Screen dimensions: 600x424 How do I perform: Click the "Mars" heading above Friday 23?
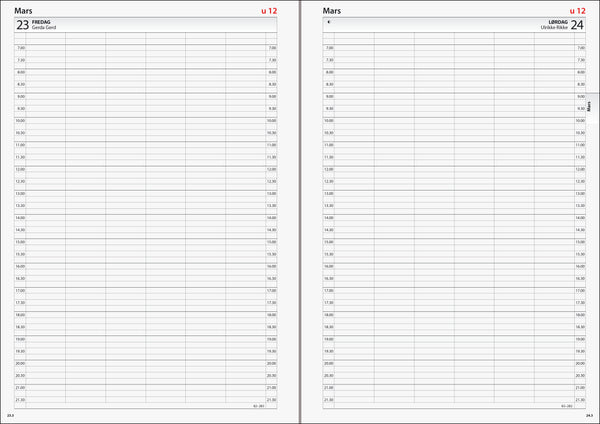pos(23,11)
